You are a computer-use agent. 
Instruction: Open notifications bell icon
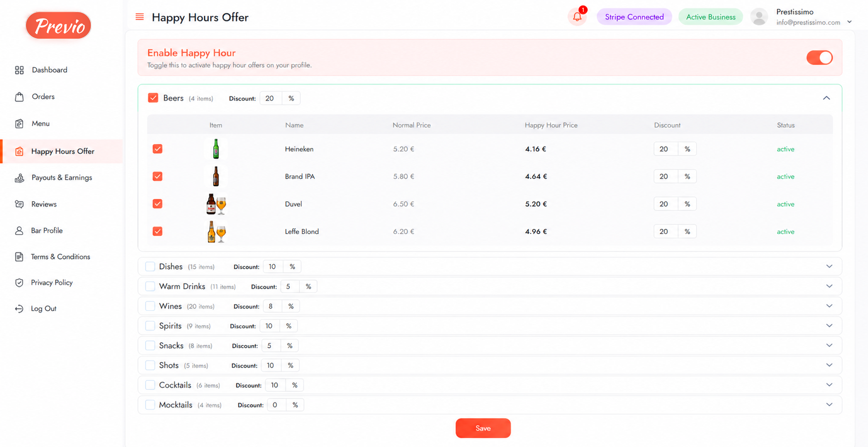(x=577, y=17)
